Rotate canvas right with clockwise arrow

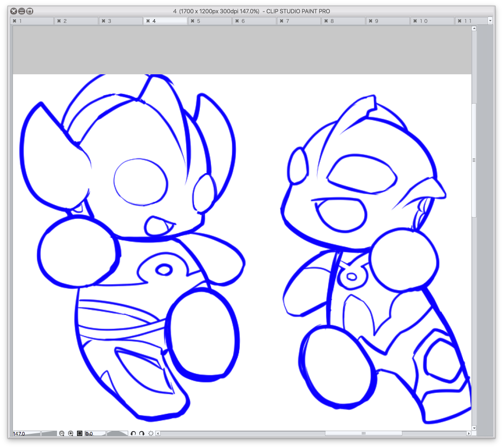click(x=142, y=433)
